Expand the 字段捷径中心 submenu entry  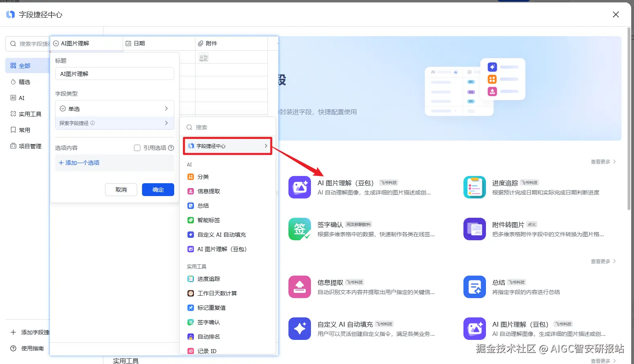click(228, 146)
